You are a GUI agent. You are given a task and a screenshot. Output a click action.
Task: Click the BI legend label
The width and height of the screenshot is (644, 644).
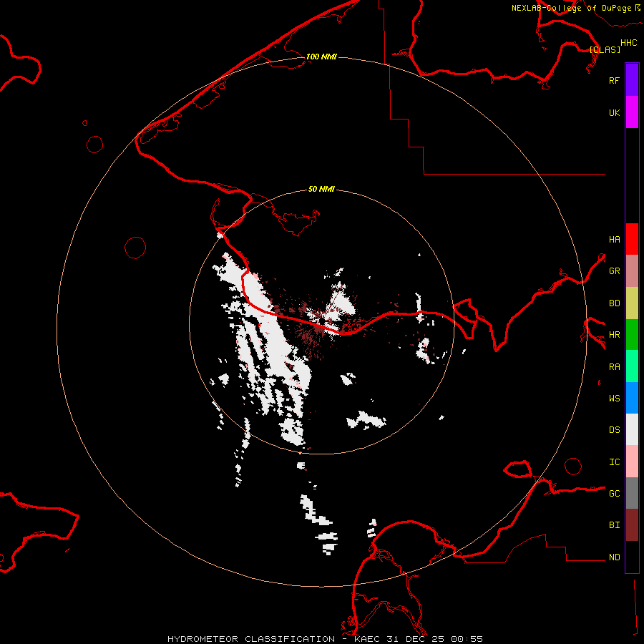(x=614, y=525)
